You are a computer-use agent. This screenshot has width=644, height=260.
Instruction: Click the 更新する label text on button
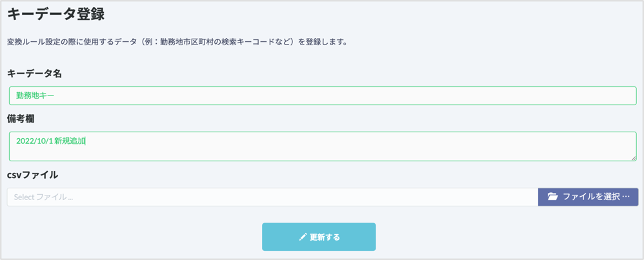click(x=325, y=237)
